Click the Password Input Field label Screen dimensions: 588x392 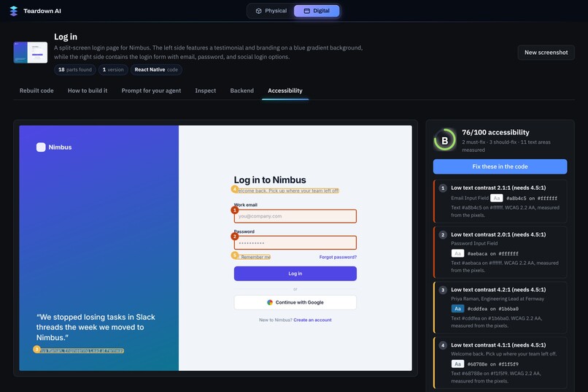click(x=474, y=244)
